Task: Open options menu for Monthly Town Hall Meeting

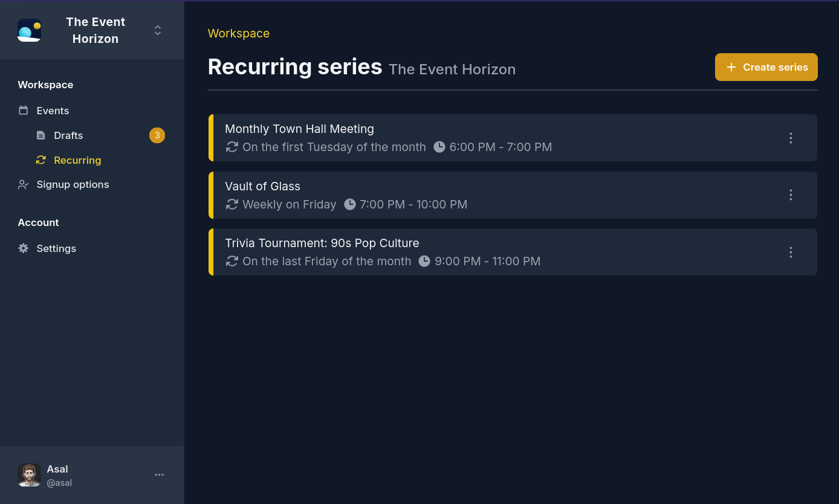Action: pyautogui.click(x=791, y=138)
